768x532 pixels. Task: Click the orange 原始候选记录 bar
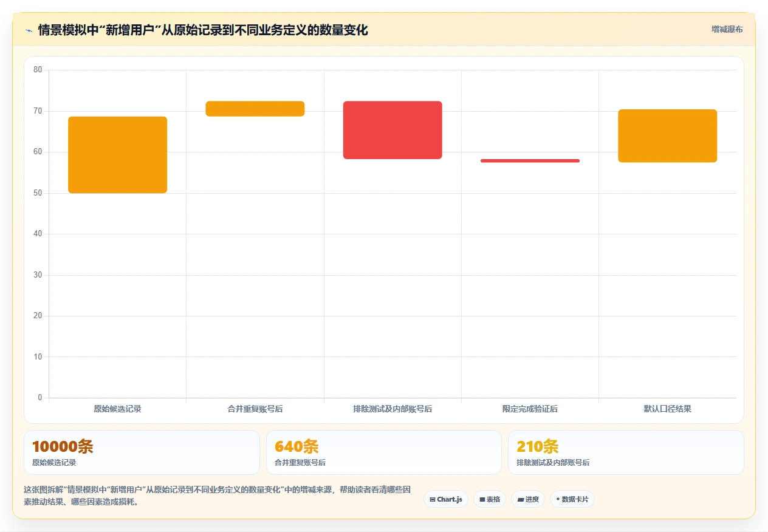tap(117, 155)
